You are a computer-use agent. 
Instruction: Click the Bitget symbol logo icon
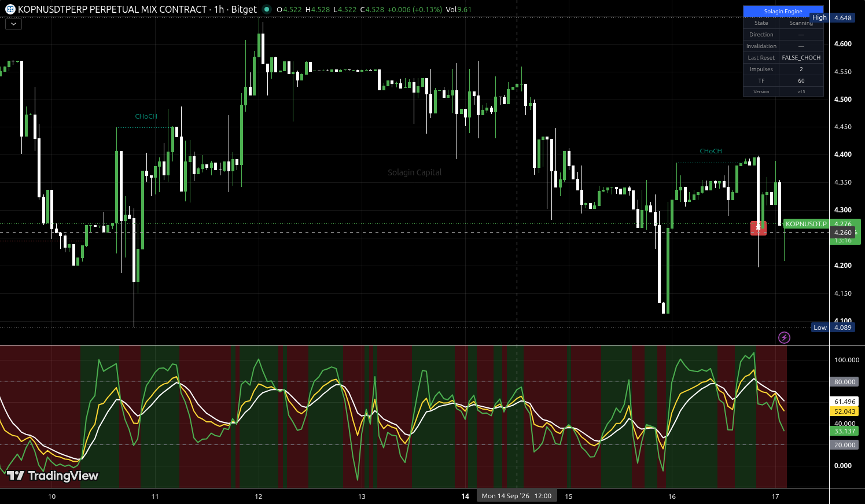click(10, 9)
